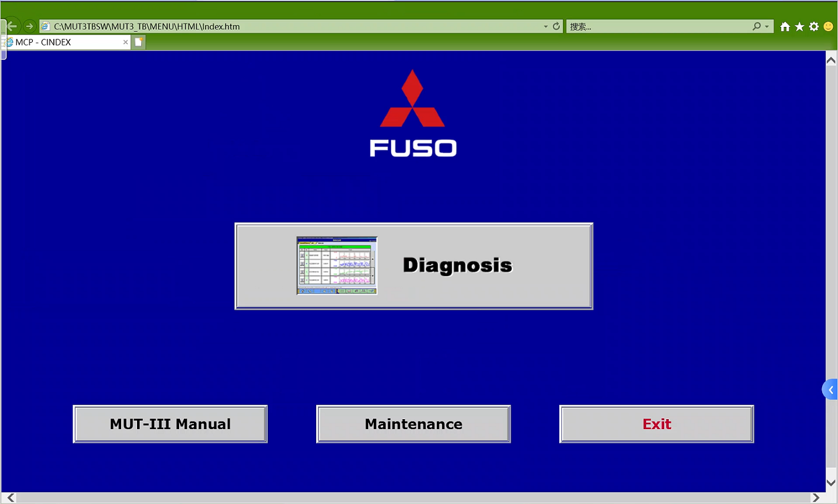Expand the blue side panel chevron
This screenshot has width=838, height=504.
830,390
